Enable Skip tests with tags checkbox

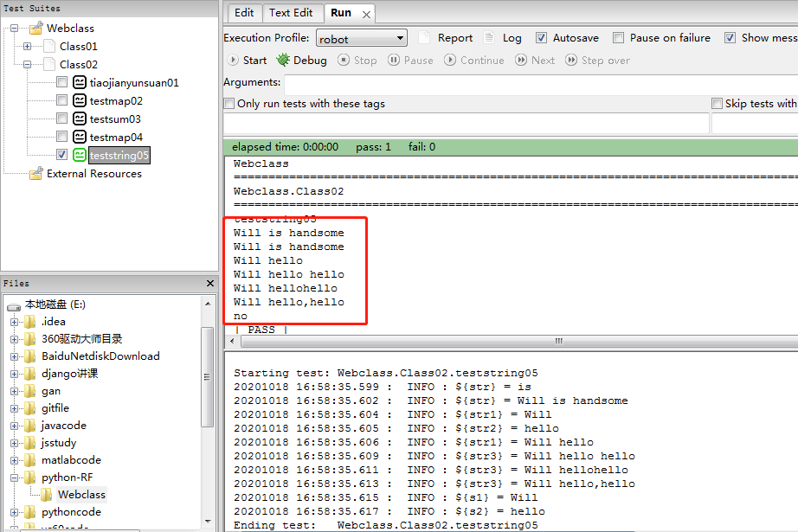[x=718, y=104]
